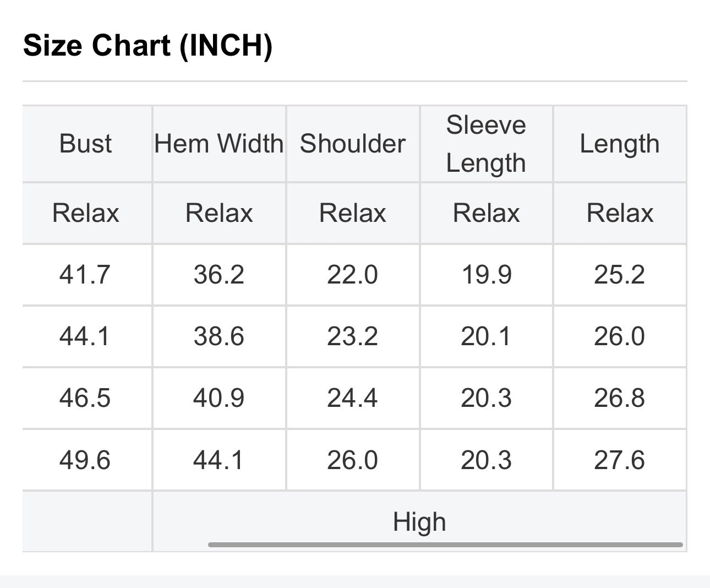Click the shoulder value 26.0
The height and width of the screenshot is (588, 710).
click(x=353, y=460)
